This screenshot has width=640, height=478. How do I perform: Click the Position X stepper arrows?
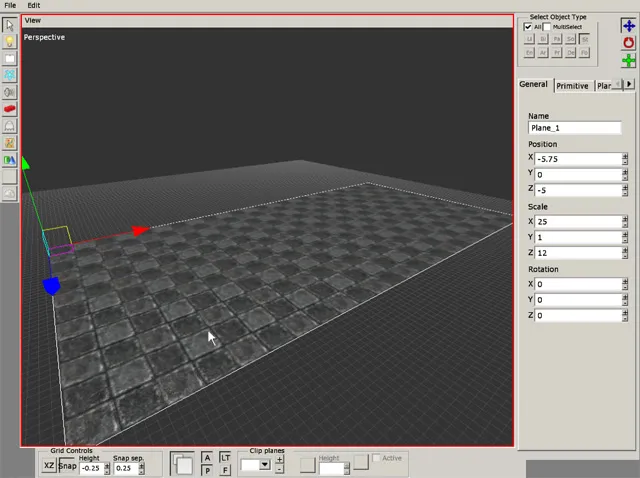(x=625, y=158)
